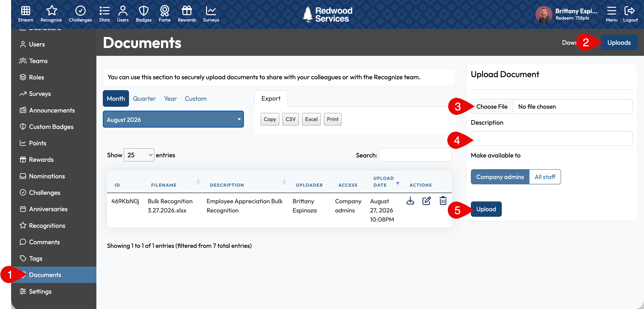Select the Custom date filter tab

pos(196,98)
